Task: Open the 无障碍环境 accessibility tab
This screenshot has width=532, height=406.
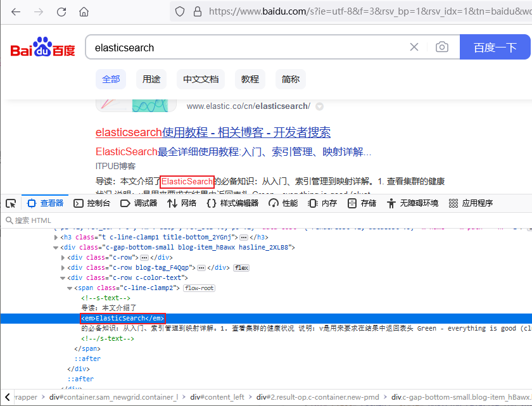Action: click(x=412, y=203)
